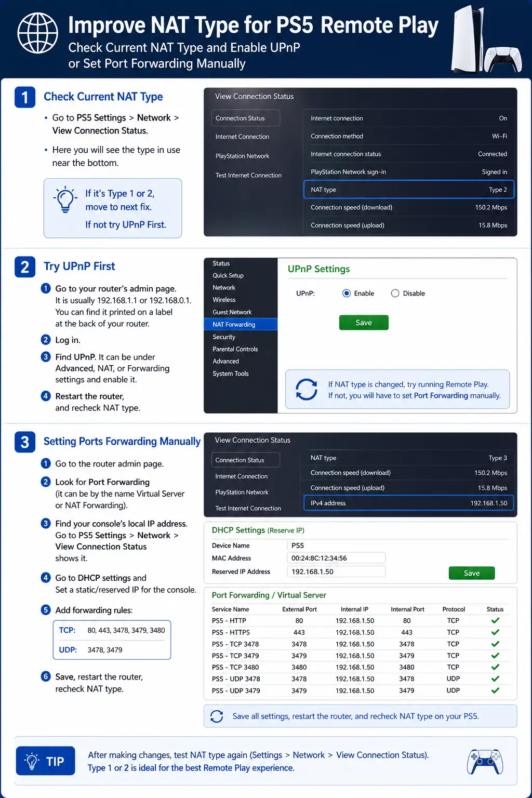Open Connection Status in second PS5 panel
532x798 pixels.
coord(246,460)
